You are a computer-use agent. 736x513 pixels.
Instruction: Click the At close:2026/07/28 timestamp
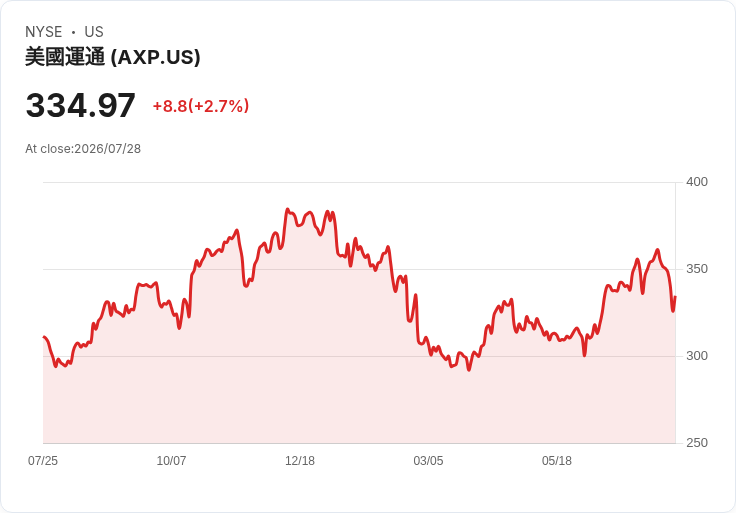click(x=83, y=149)
